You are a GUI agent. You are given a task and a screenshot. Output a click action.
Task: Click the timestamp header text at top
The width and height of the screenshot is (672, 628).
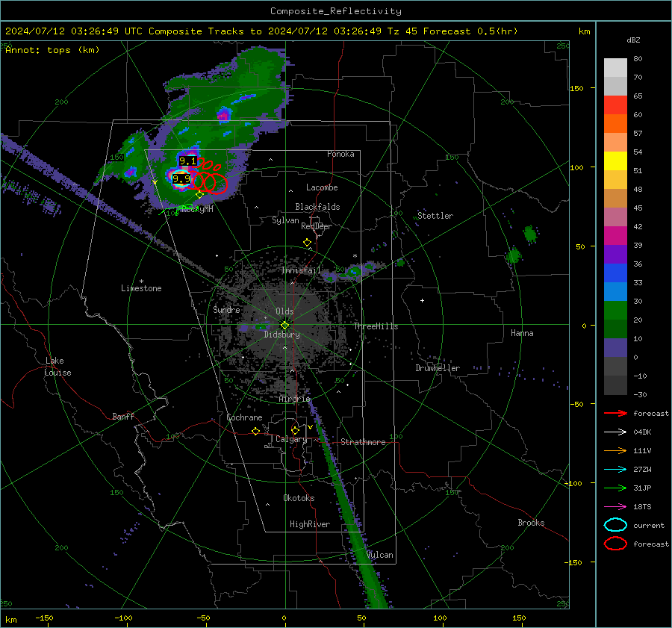point(261,31)
